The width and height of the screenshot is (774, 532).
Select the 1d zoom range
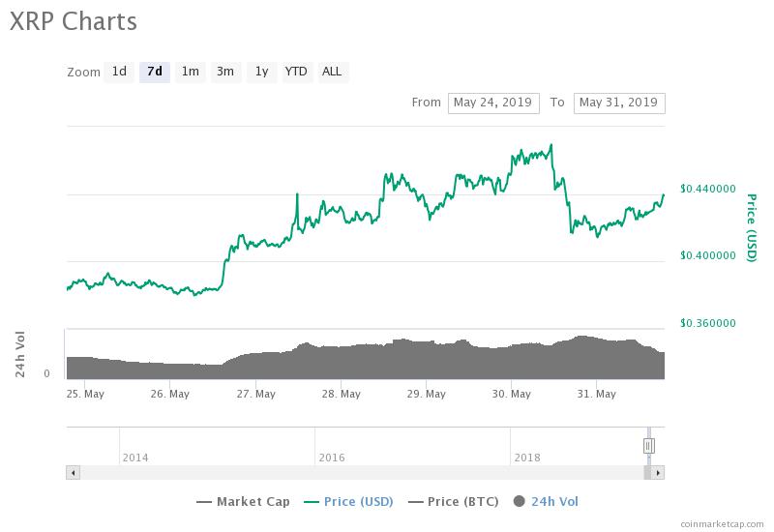click(119, 72)
